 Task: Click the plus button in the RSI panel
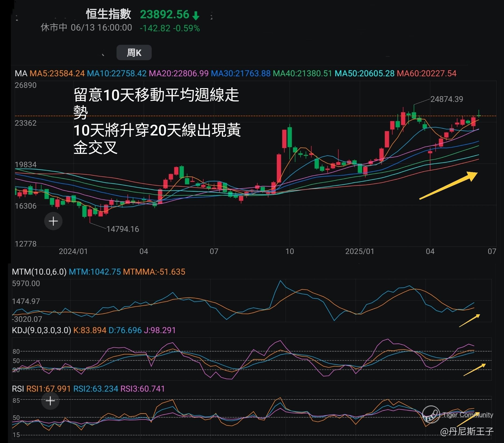pos(50,401)
